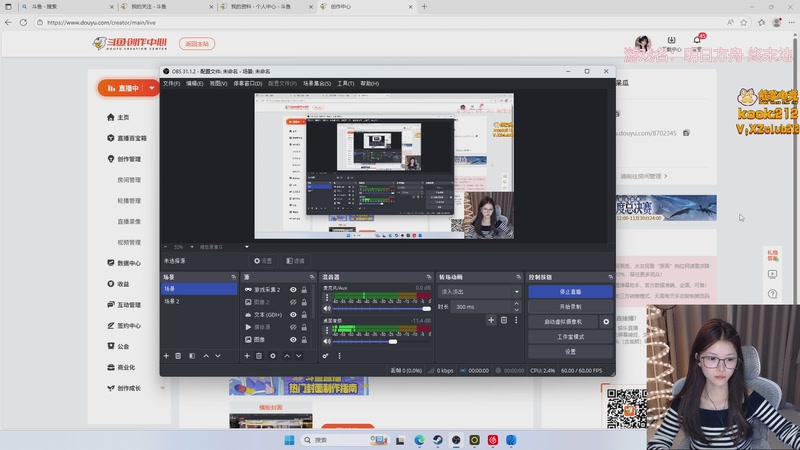Move source up in sources toolbar
This screenshot has width=800, height=450.
click(287, 356)
